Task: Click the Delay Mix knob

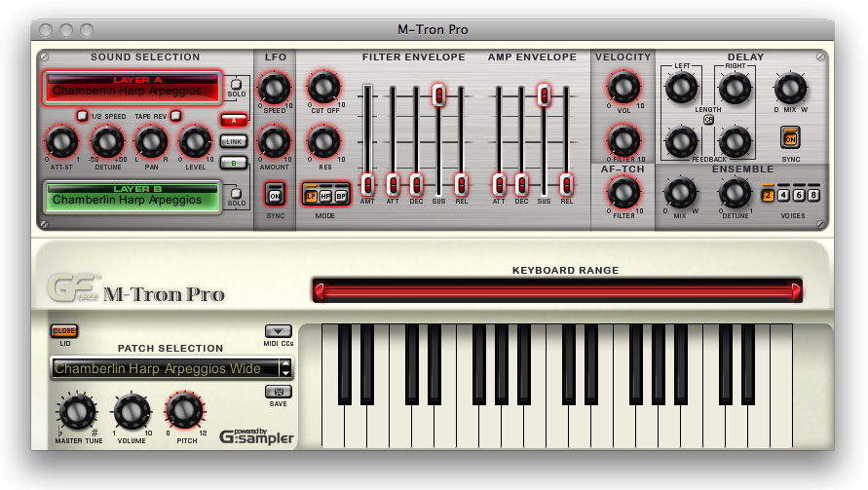Action: (790, 88)
